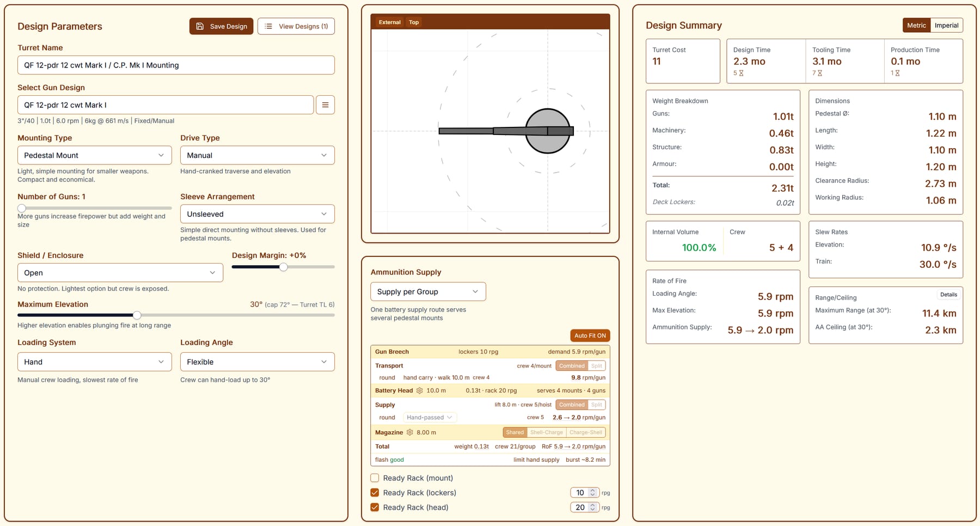Click Number of Guns slider handle
The image size is (980, 526).
click(x=22, y=208)
